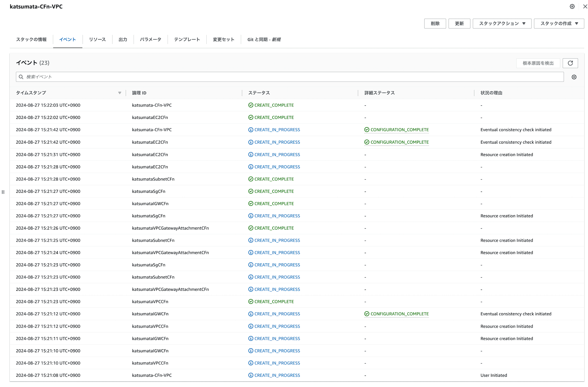Click katsumataVPCCFn at 15:21:10

pos(150,363)
